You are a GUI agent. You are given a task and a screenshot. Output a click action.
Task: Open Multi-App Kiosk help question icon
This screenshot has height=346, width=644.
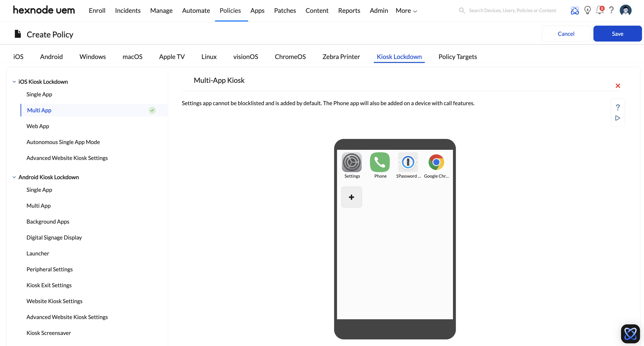tap(618, 107)
